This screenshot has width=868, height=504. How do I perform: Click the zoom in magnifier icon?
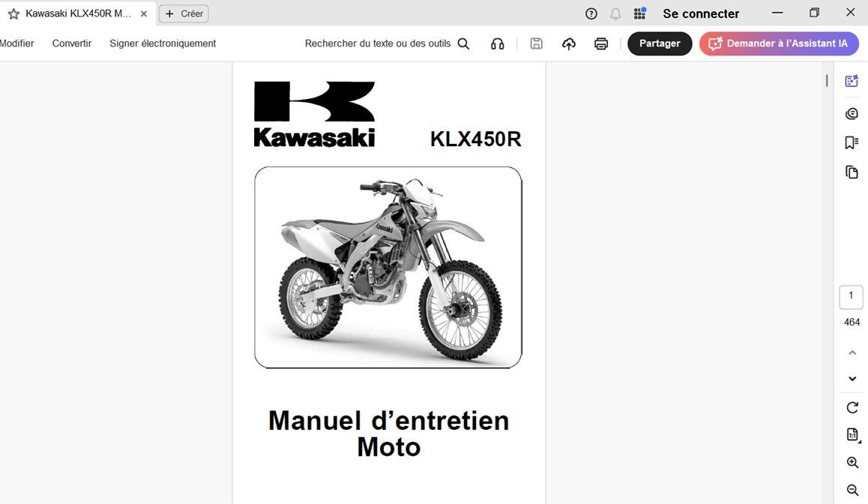[x=852, y=463]
